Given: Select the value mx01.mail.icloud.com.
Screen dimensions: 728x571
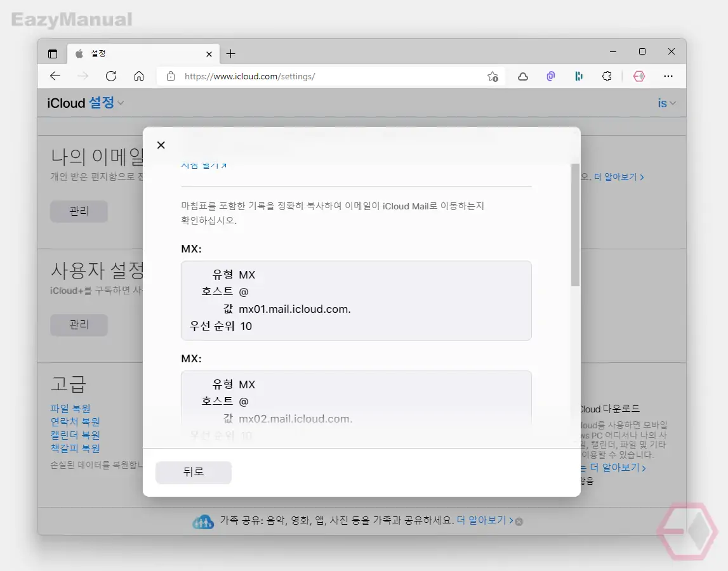Looking at the screenshot, I should (295, 309).
